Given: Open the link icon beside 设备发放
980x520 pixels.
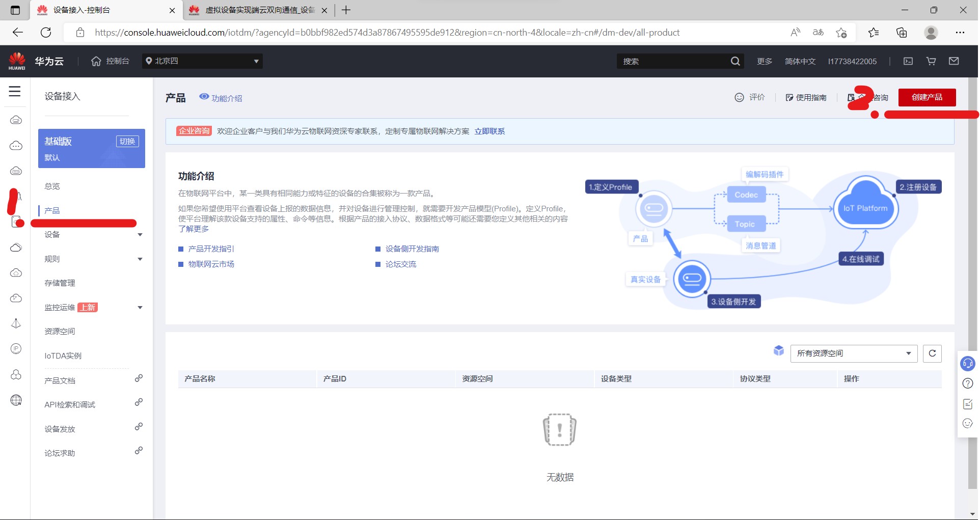Looking at the screenshot, I should click(x=139, y=427).
